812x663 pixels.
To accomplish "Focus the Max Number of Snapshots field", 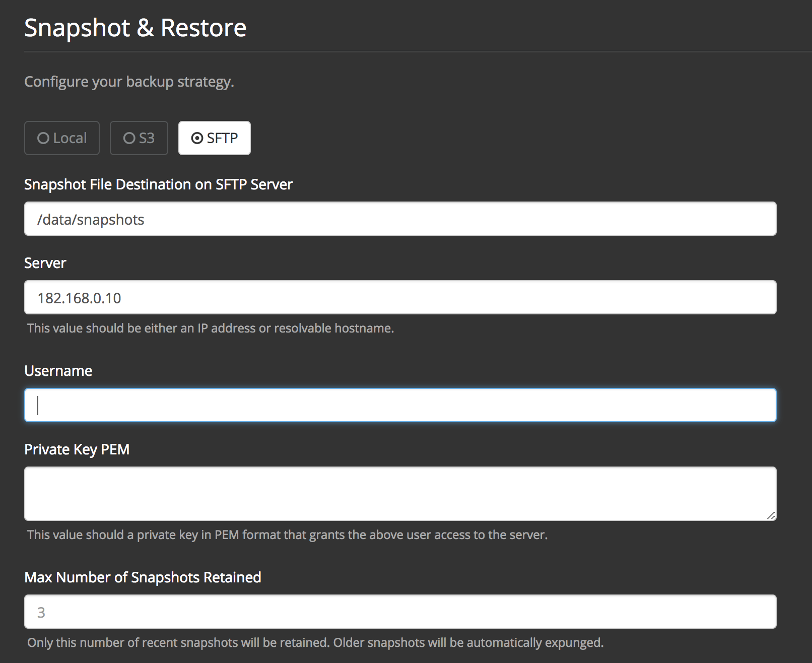I will pos(400,612).
